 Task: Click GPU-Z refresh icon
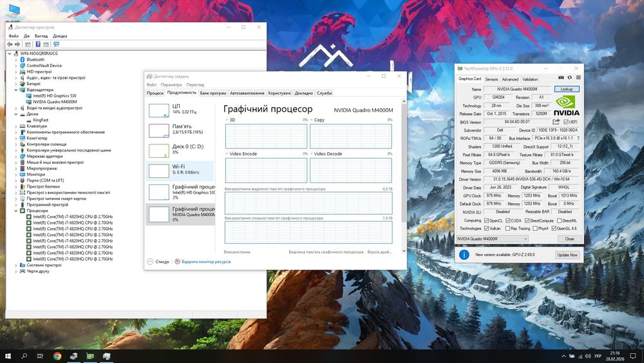pyautogui.click(x=570, y=78)
